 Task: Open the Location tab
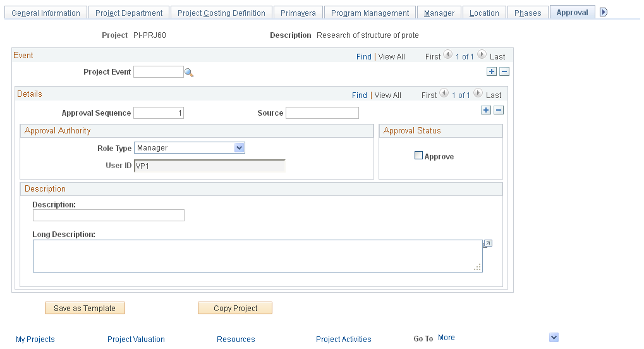(x=484, y=13)
